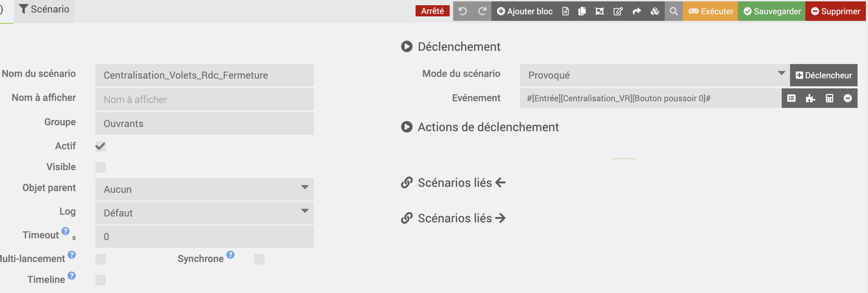This screenshot has height=293, width=868.
Task: Click the pencil edit icon in toolbar
Action: point(618,11)
